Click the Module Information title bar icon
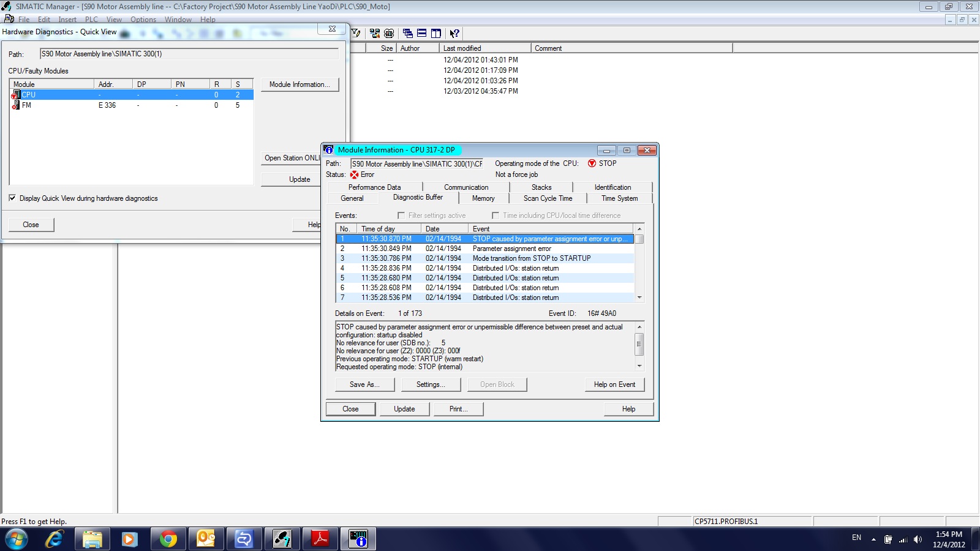 [329, 150]
